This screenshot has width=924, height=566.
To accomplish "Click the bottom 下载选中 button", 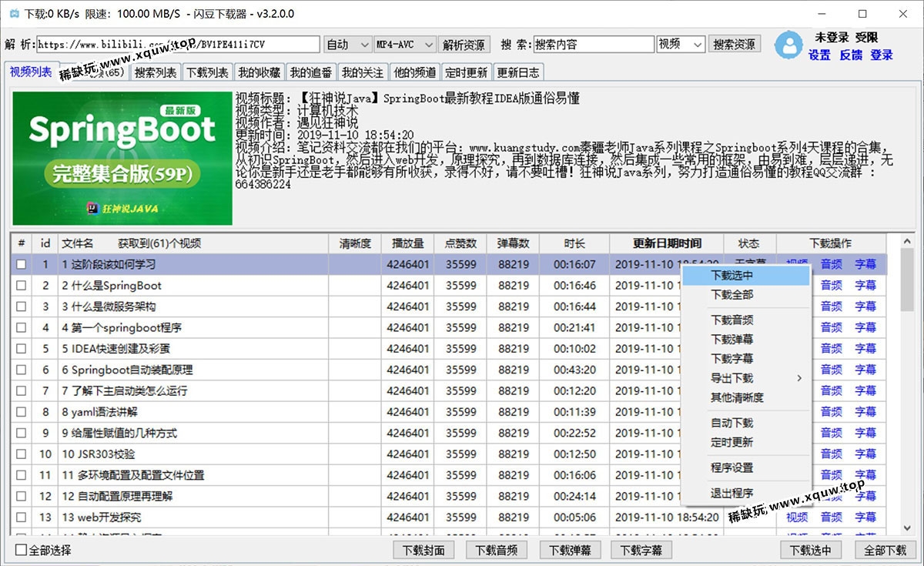I will click(811, 550).
